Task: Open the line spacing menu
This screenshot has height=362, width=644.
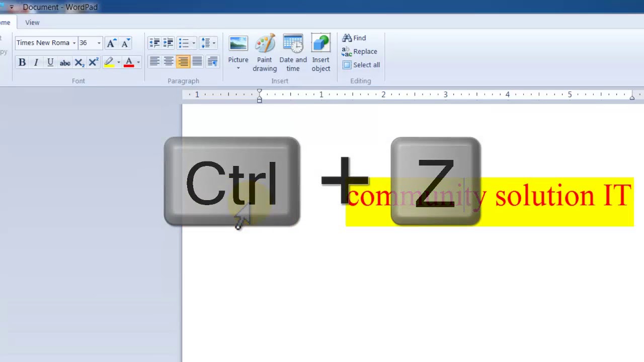Action: (208, 43)
